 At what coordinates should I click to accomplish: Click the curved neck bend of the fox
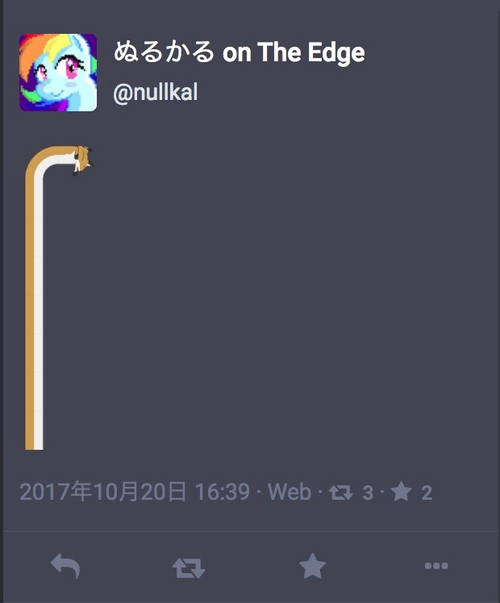coord(38,160)
